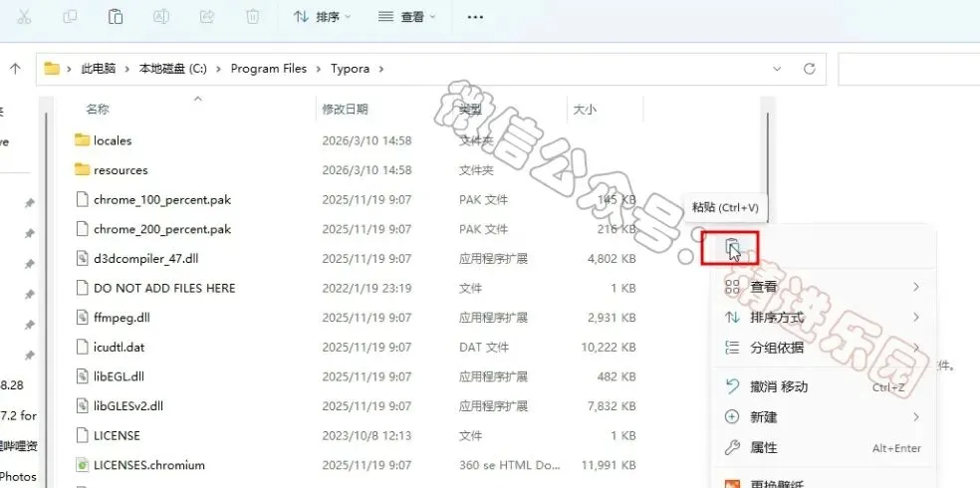This screenshot has height=488, width=980.
Task: Sort by the 名称 column header
Action: click(98, 110)
